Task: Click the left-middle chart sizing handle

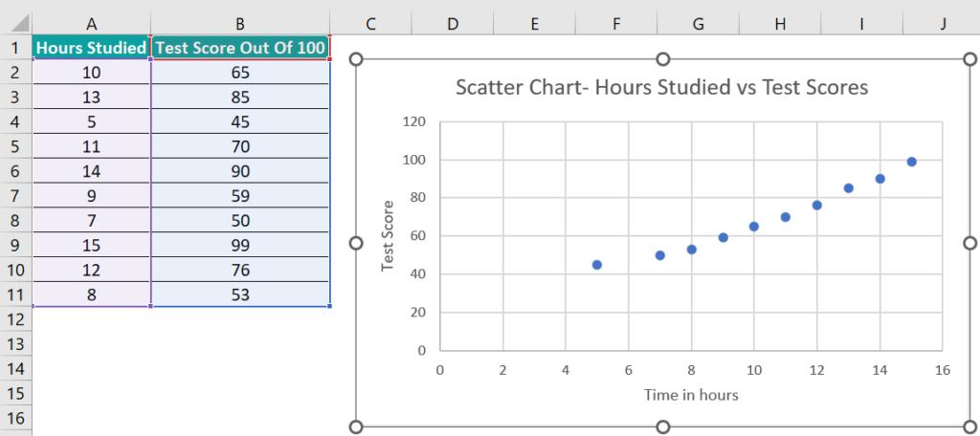Action: (x=356, y=243)
